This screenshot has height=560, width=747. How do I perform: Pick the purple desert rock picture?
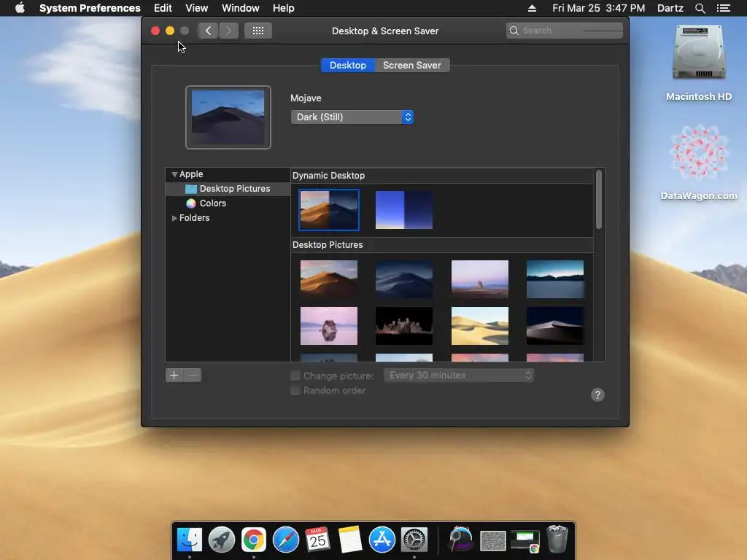(x=480, y=279)
